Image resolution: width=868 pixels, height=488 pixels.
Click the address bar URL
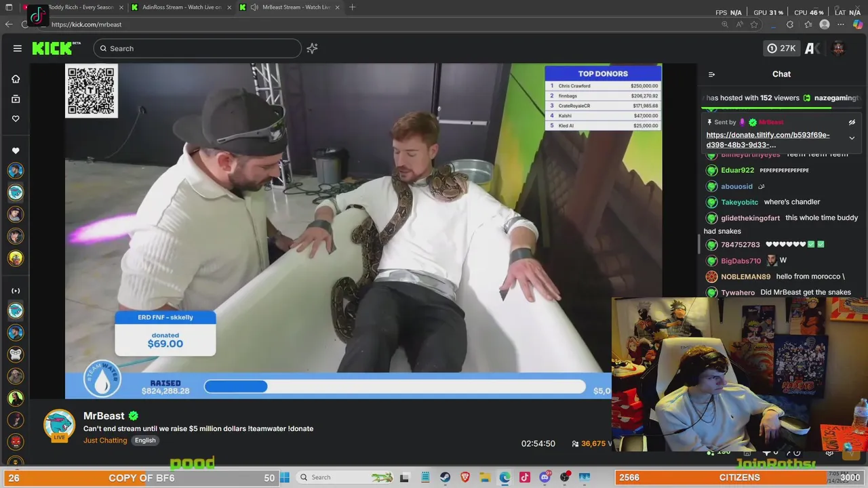tap(86, 24)
